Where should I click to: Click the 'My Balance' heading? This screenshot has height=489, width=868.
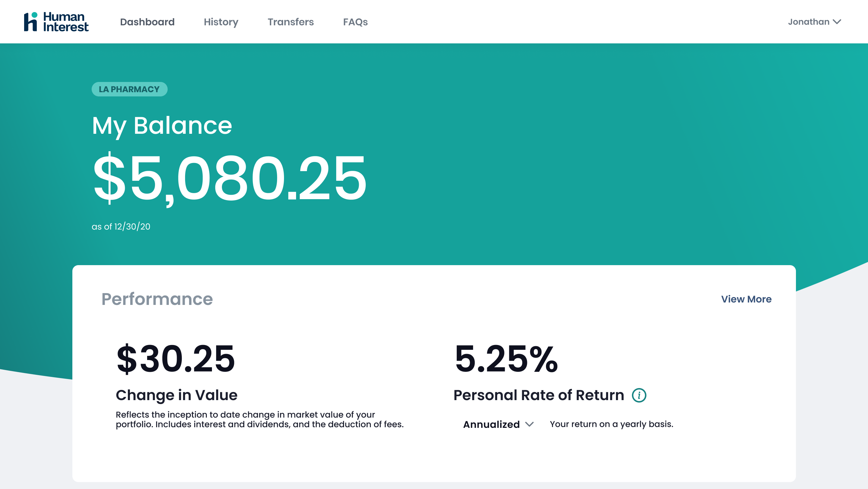pos(162,126)
